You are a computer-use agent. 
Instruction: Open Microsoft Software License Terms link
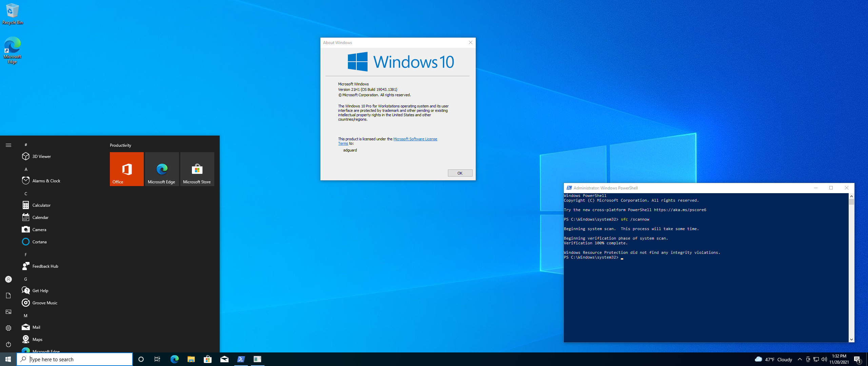tap(415, 139)
